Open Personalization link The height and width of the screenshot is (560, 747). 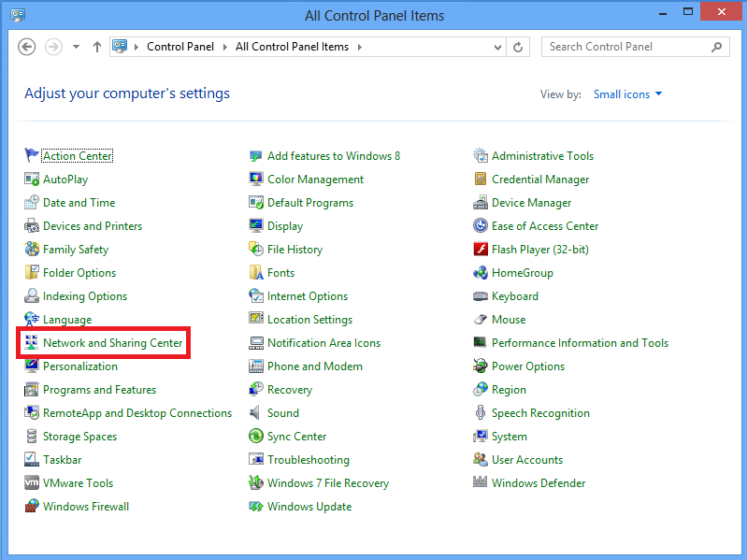point(80,366)
